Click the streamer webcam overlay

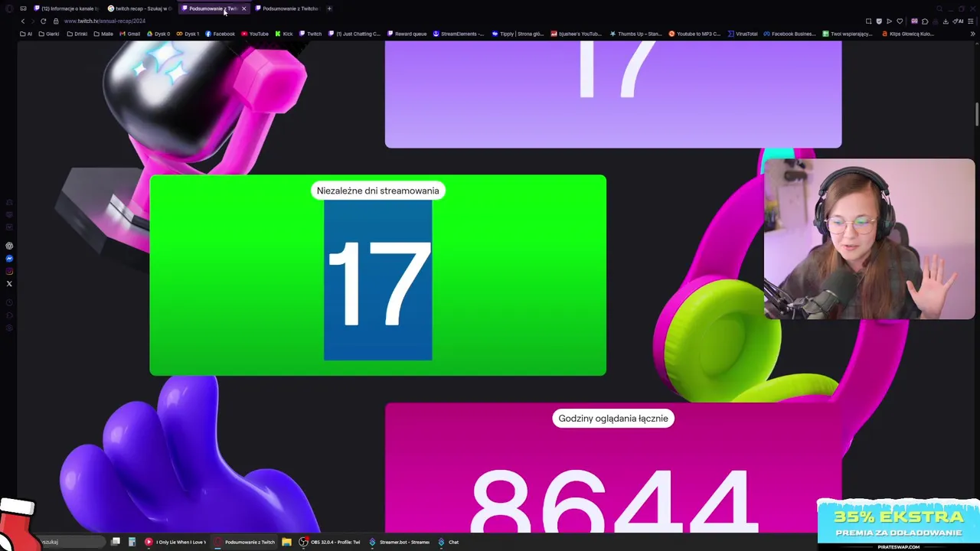pyautogui.click(x=869, y=239)
